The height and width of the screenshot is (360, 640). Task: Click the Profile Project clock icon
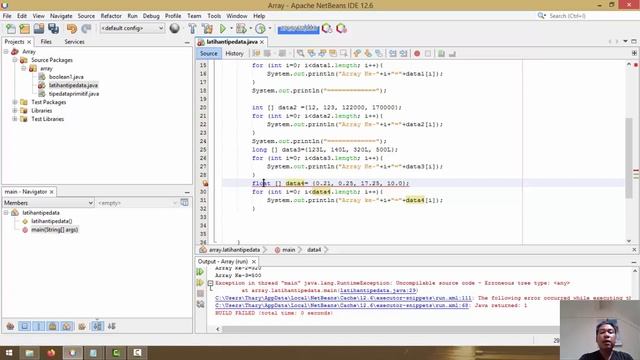260,29
